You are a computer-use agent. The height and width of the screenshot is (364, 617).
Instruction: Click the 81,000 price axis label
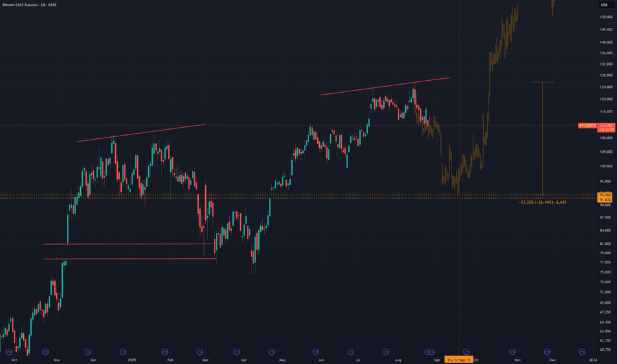(605, 244)
